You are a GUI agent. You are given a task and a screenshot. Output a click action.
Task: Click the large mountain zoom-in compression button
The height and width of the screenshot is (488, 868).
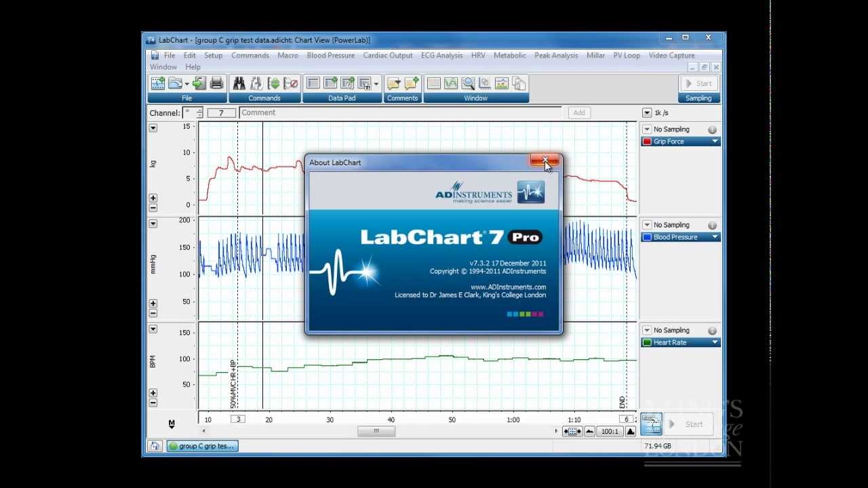[631, 431]
